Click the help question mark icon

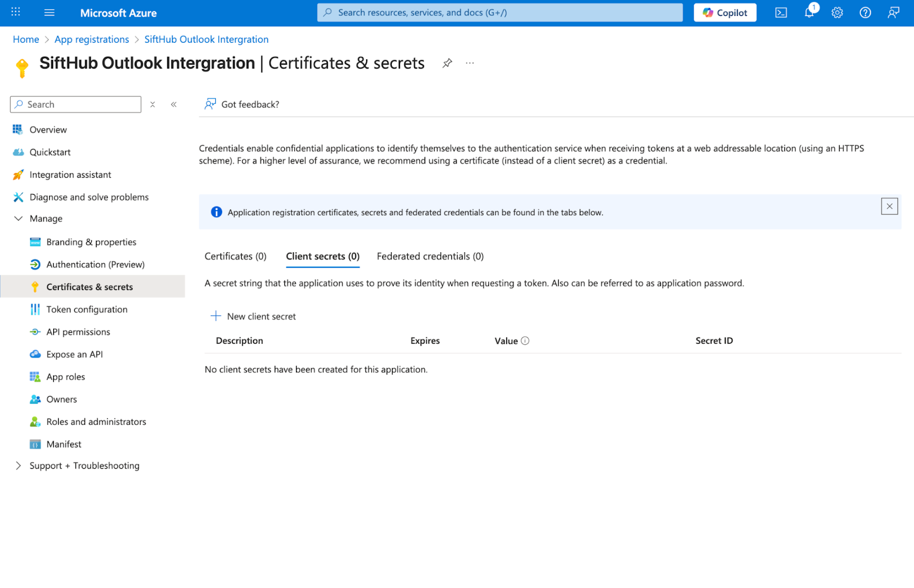[865, 13]
